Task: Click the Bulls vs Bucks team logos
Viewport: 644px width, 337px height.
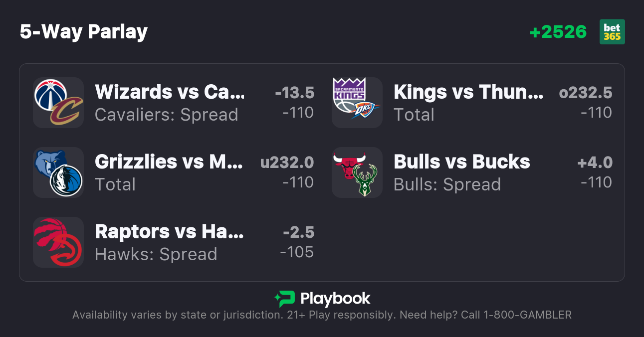Action: point(357,172)
